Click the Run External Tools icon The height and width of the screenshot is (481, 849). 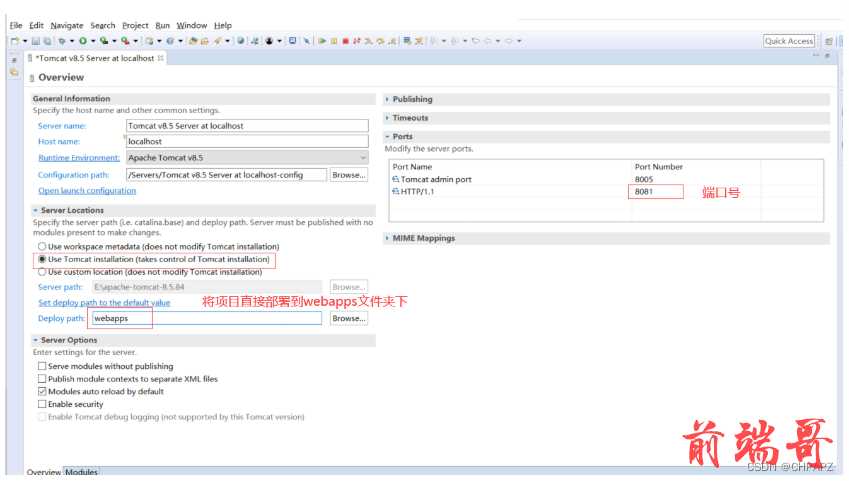(125, 41)
